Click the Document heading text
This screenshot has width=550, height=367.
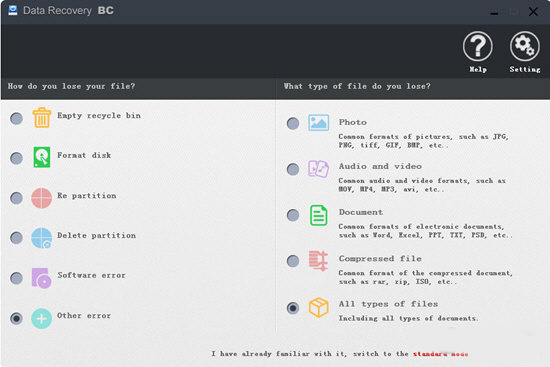[x=361, y=212]
